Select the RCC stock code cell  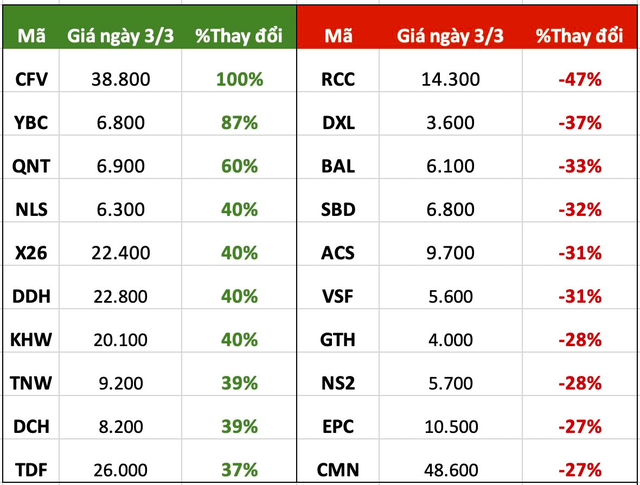click(x=339, y=79)
